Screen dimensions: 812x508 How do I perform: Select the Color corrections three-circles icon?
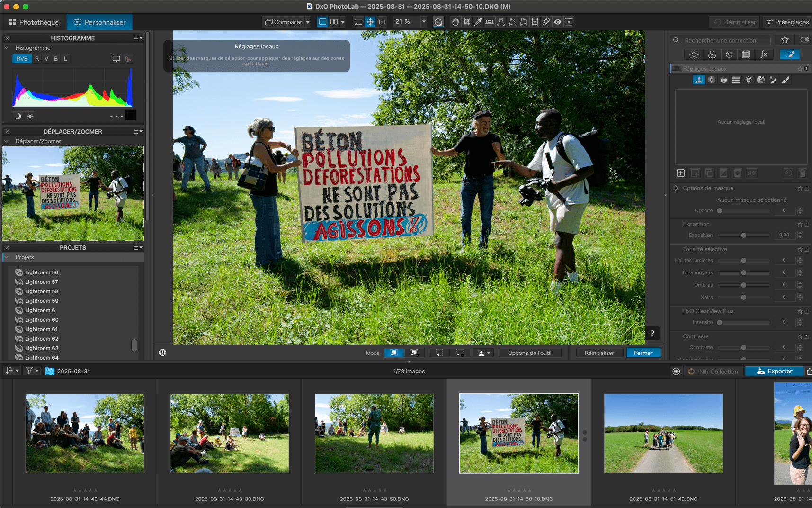(712, 54)
